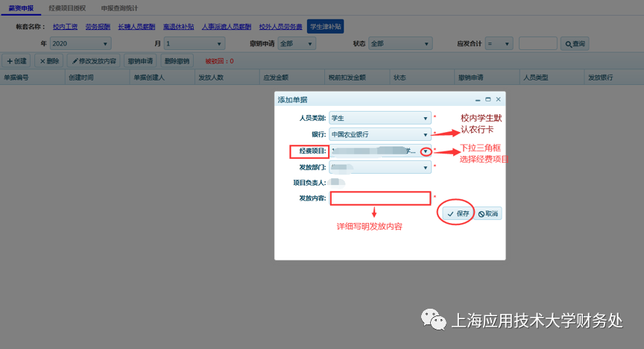The image size is (644, 349).
Task: Switch to the 薪资申报 tab
Action: click(21, 8)
